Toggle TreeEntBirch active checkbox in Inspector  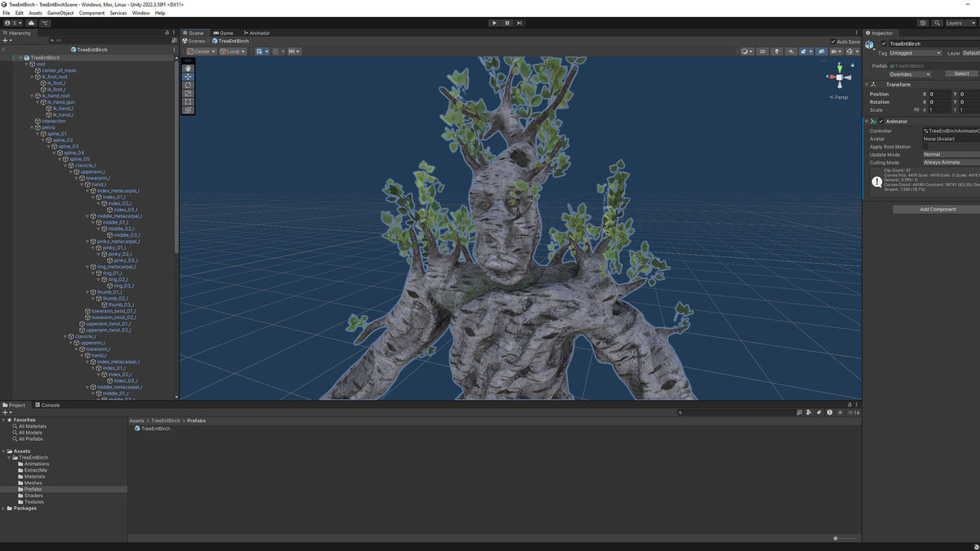(x=884, y=43)
